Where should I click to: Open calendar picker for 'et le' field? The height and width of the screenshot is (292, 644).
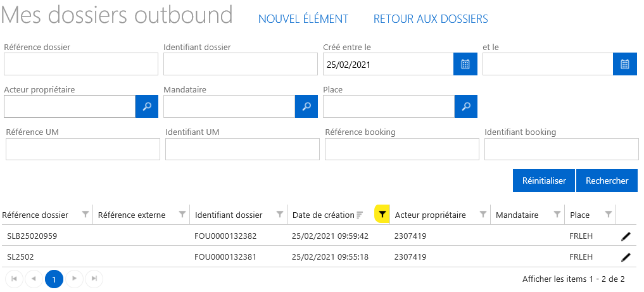coord(624,64)
